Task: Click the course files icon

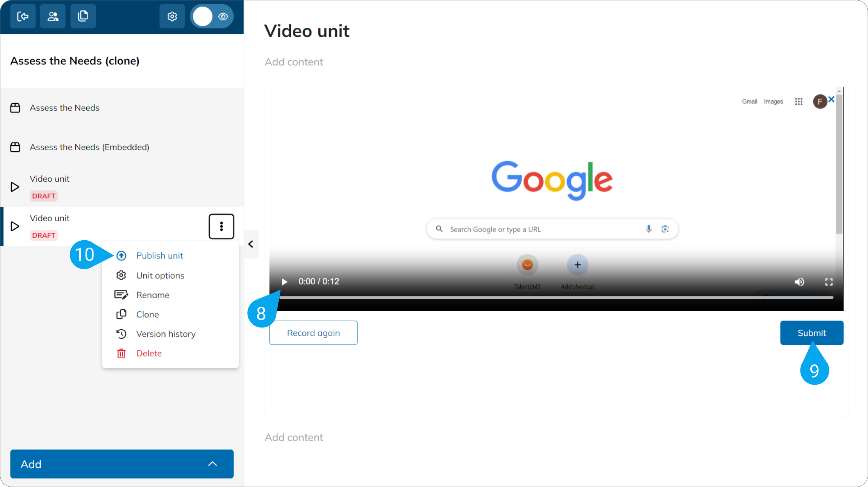Action: 83,16
